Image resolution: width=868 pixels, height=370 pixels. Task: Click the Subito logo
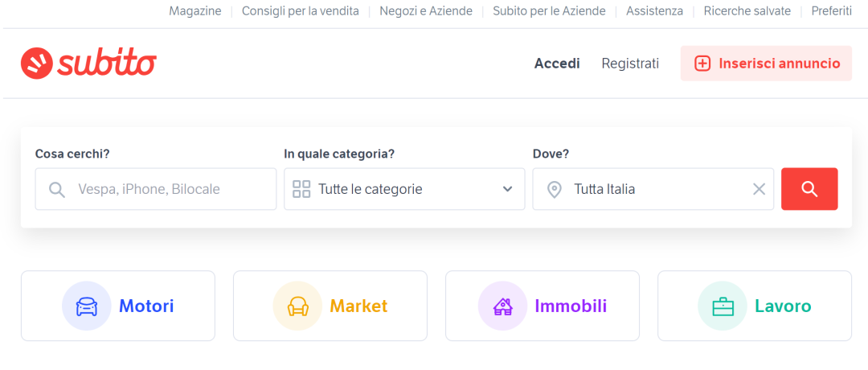88,64
